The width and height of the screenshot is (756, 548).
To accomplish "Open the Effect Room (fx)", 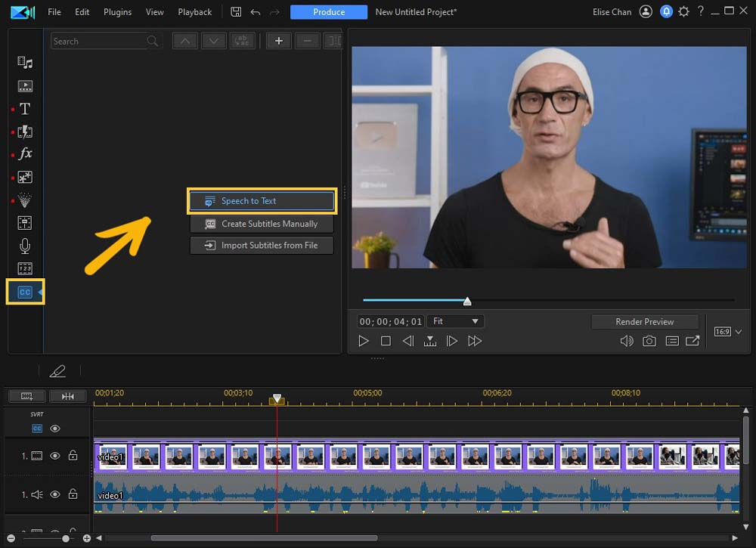I will tap(25, 153).
